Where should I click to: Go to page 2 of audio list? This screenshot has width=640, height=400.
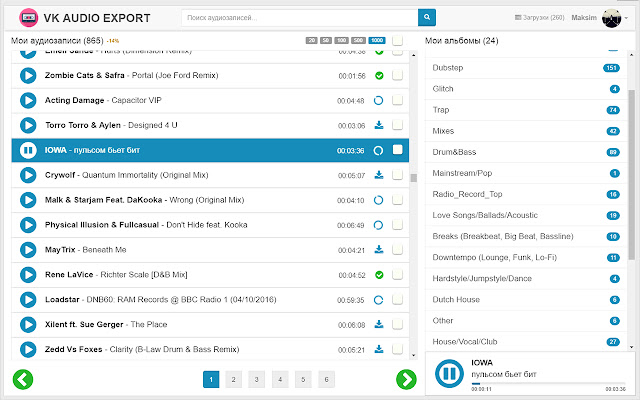pos(233,380)
